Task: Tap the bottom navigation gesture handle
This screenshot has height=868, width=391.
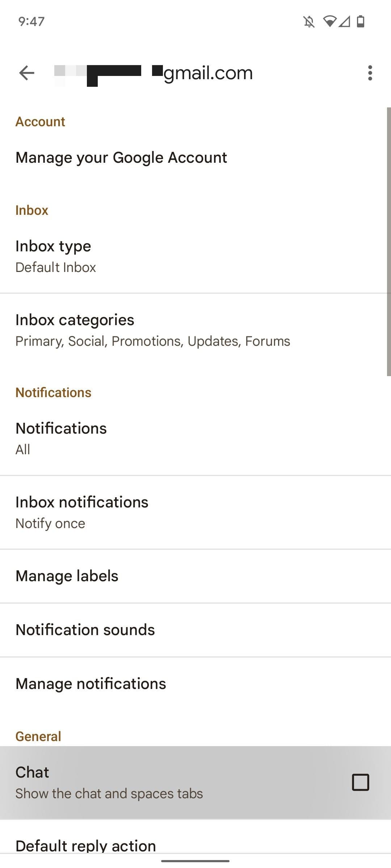Action: (x=195, y=861)
